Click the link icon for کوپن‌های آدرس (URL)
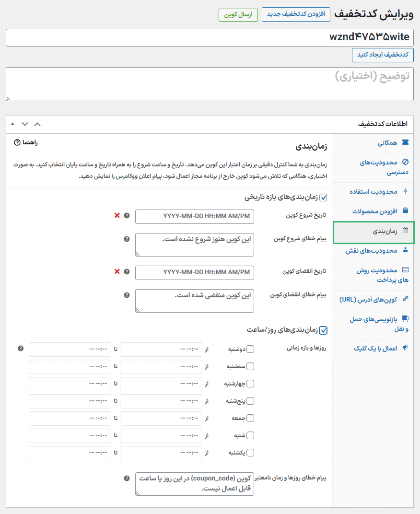This screenshot has height=514, width=420. coord(405,299)
